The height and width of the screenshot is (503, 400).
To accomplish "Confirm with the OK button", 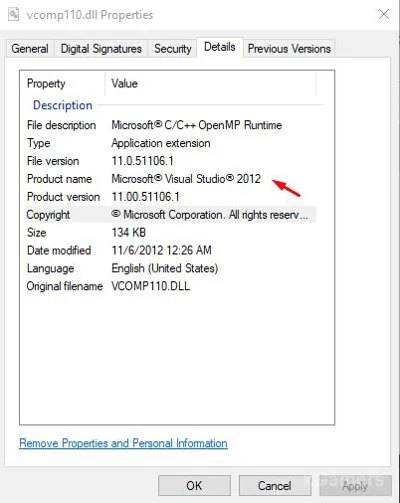I will pyautogui.click(x=194, y=486).
